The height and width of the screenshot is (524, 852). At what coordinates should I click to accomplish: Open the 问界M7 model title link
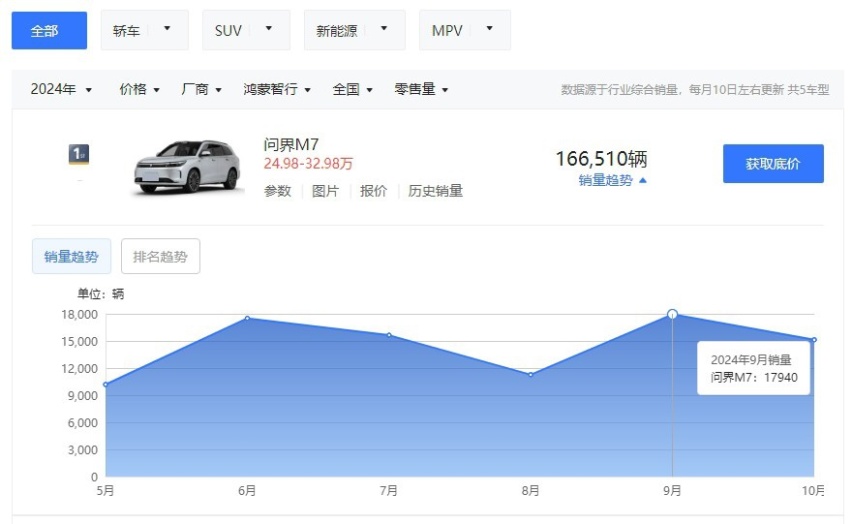(291, 145)
